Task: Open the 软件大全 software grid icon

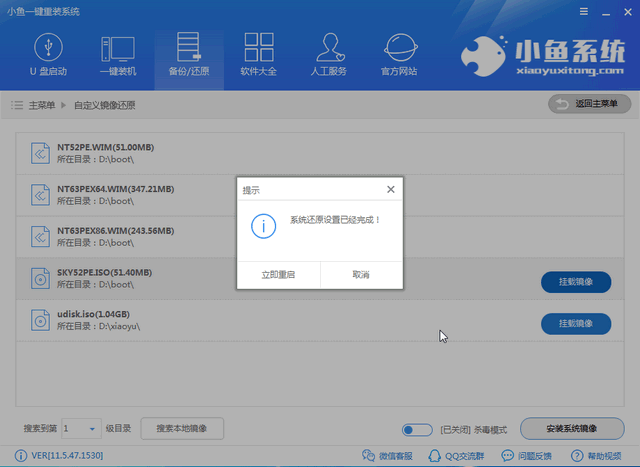Action: pos(260,54)
